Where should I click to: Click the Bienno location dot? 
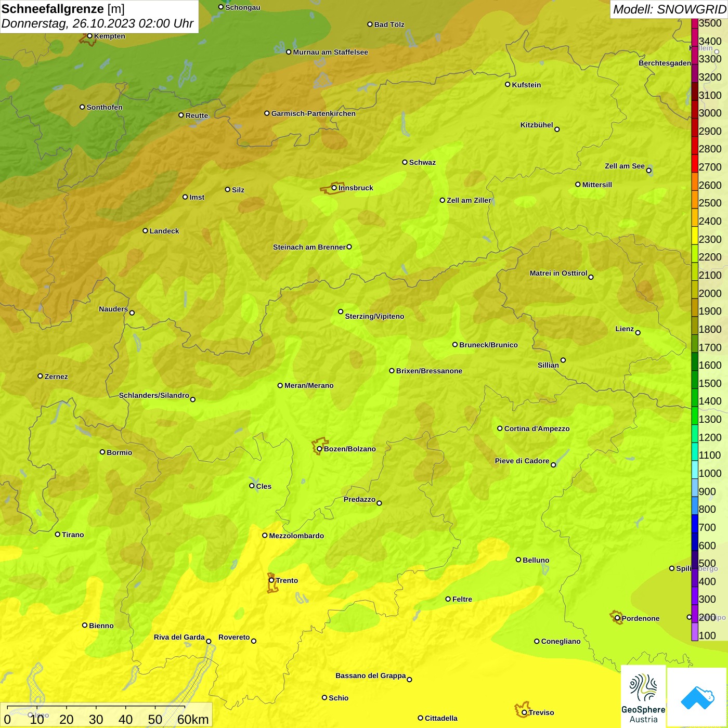tap(85, 625)
